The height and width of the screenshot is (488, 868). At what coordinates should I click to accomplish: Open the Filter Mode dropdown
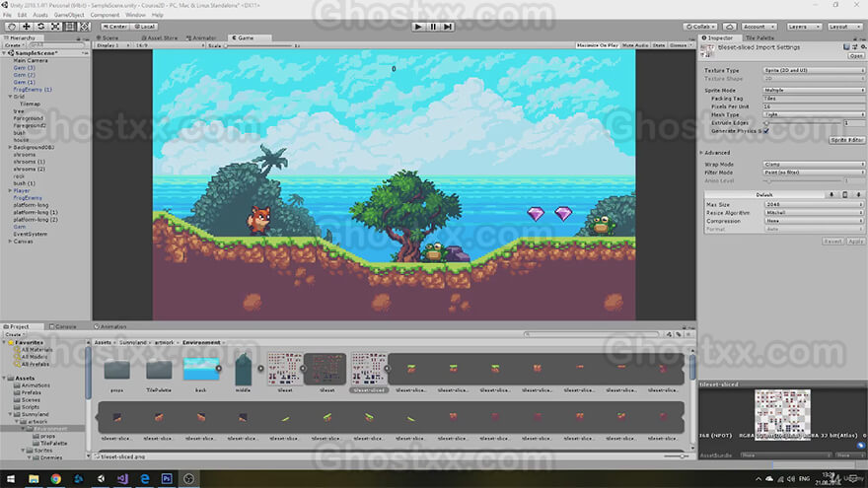[x=813, y=173]
